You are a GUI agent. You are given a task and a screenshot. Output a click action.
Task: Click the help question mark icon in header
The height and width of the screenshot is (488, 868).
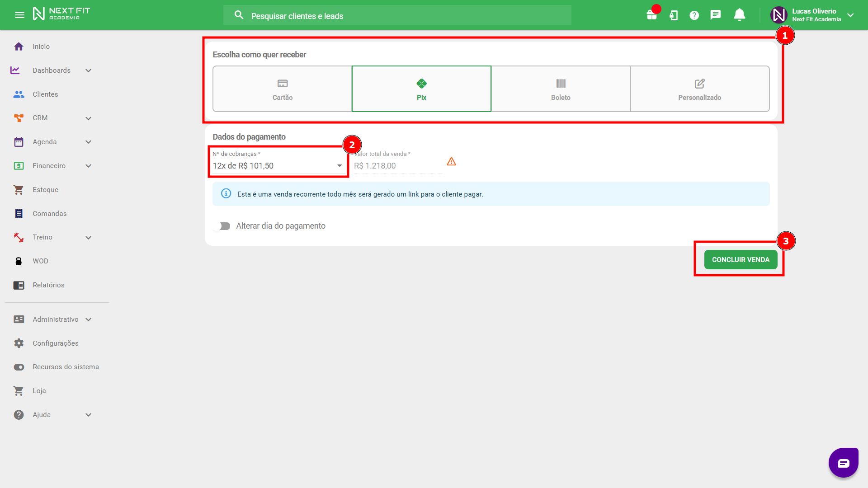pyautogui.click(x=694, y=15)
